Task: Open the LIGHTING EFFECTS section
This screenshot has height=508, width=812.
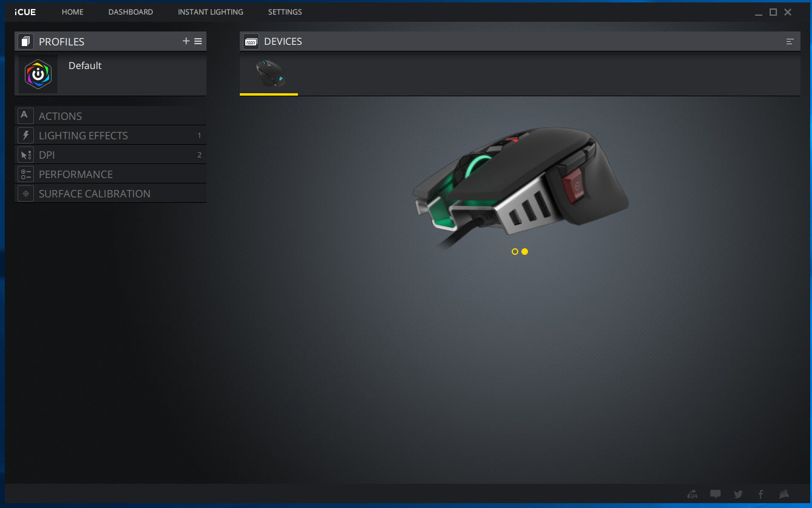Action: click(x=110, y=135)
